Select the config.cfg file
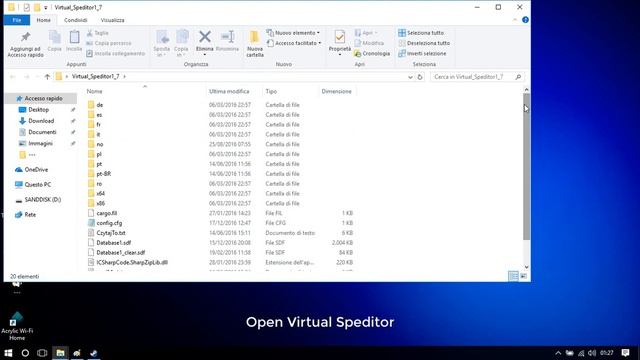Image resolution: width=640 pixels, height=360 pixels. 109,223
